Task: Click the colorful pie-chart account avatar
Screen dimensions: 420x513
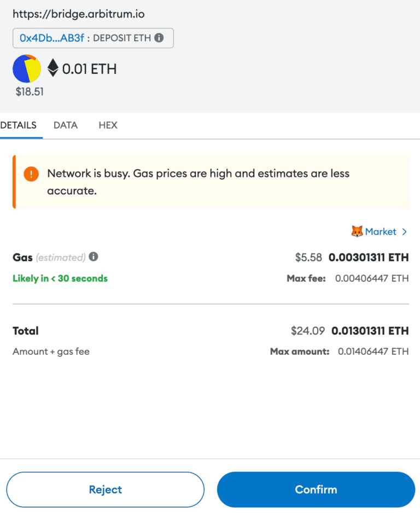Action: 27,68
